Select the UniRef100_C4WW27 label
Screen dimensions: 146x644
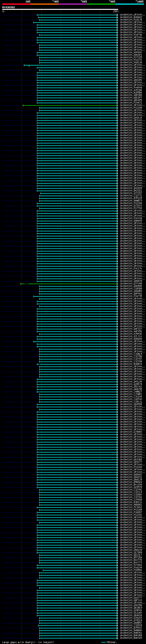(131, 392)
